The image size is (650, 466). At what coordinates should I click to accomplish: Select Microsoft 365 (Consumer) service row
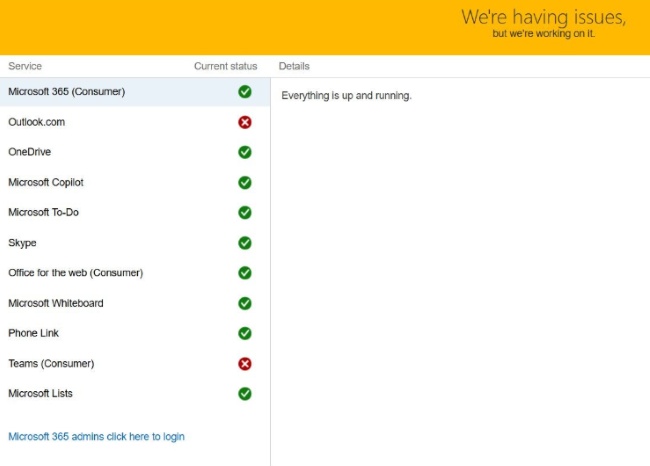coord(67,92)
